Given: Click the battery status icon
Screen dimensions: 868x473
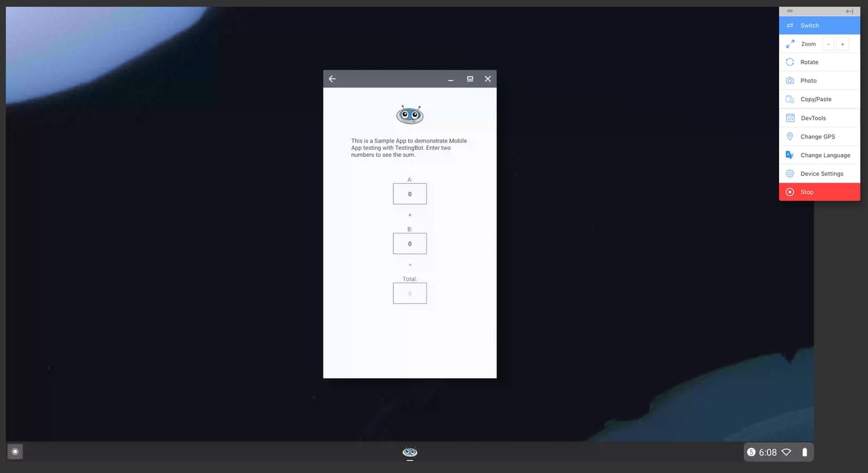Looking at the screenshot, I should pos(804,452).
